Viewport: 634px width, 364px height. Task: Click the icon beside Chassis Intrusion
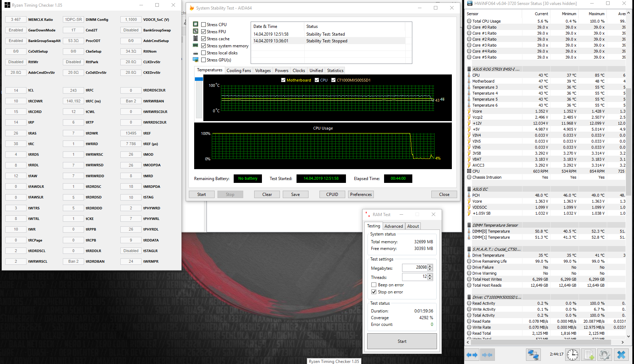pos(469,177)
